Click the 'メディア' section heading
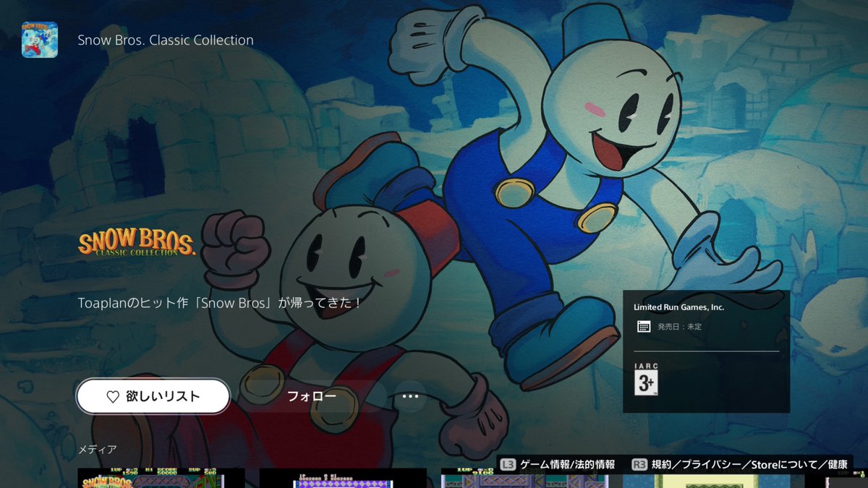This screenshot has width=868, height=488. pyautogui.click(x=98, y=450)
